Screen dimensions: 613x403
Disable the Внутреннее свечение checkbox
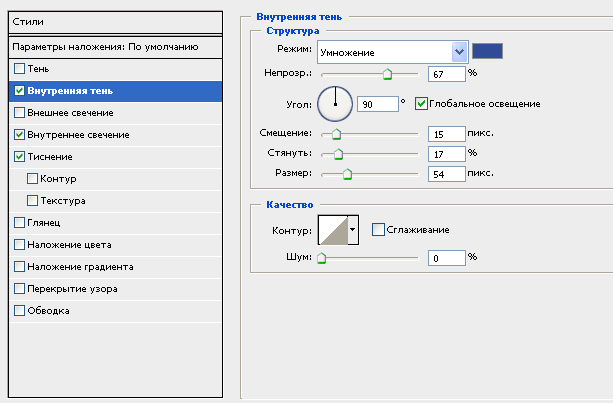pos(20,134)
